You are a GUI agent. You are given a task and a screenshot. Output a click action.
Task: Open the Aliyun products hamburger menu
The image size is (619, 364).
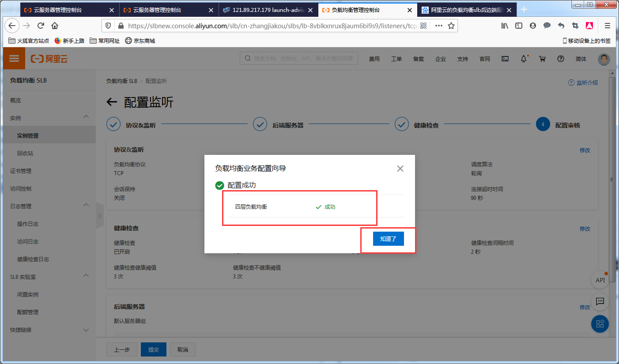pyautogui.click(x=14, y=58)
